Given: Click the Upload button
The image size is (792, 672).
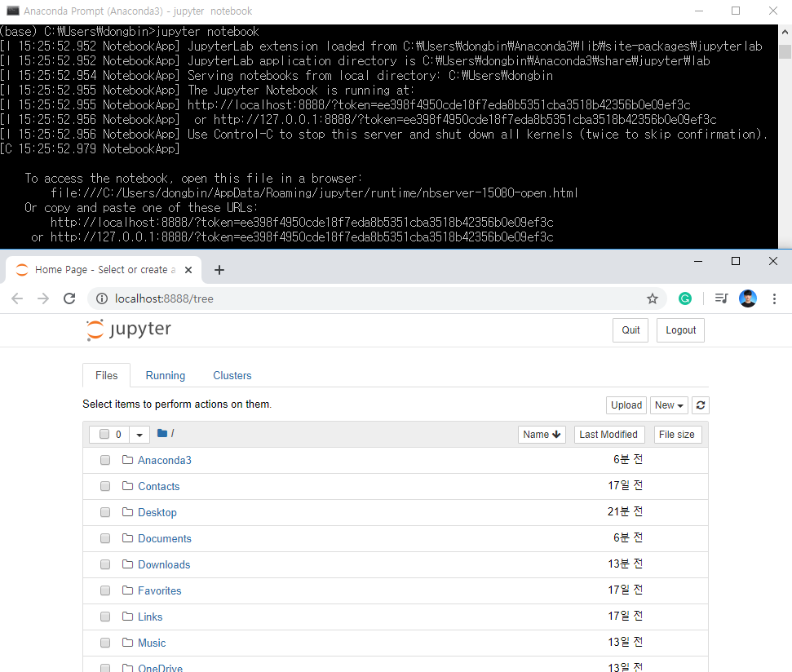Looking at the screenshot, I should click(626, 405).
